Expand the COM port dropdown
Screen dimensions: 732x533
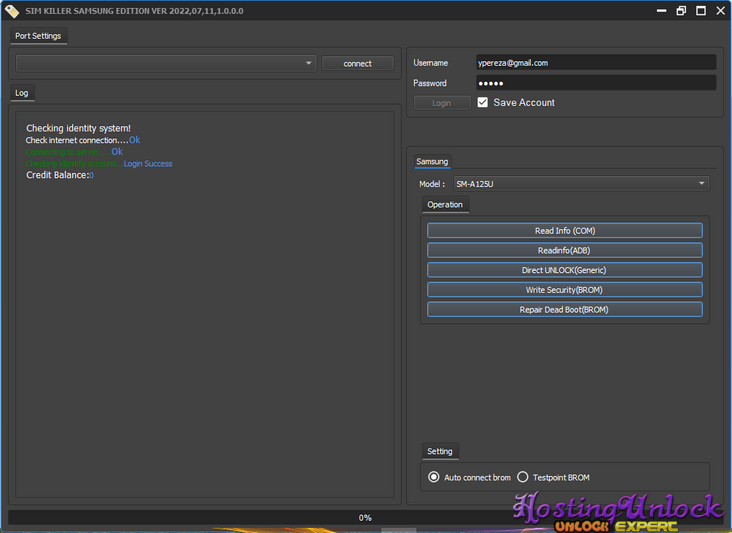pos(166,63)
